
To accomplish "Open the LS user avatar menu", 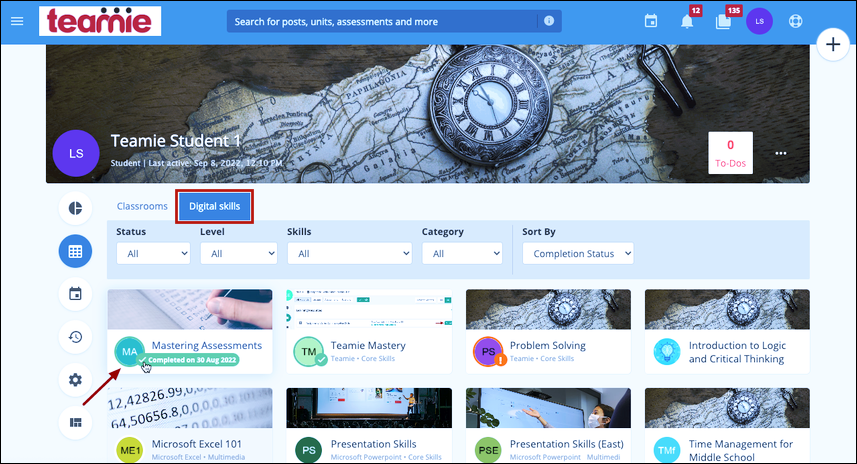I will [759, 21].
